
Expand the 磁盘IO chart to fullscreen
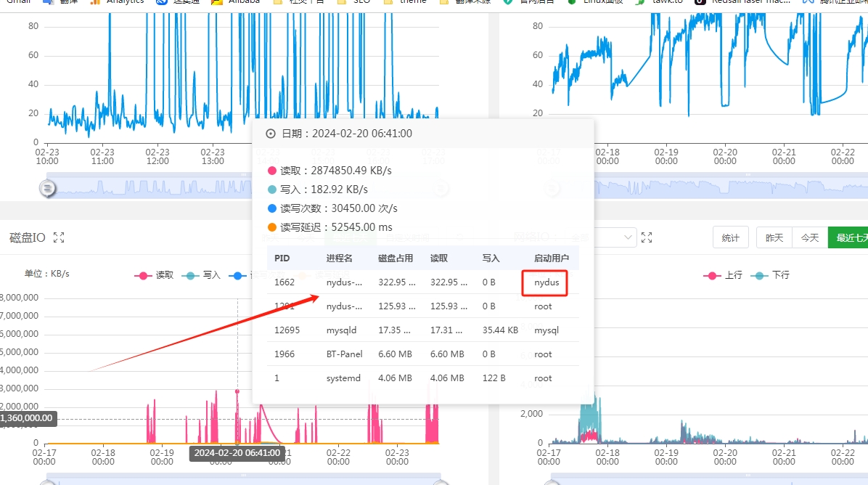59,237
